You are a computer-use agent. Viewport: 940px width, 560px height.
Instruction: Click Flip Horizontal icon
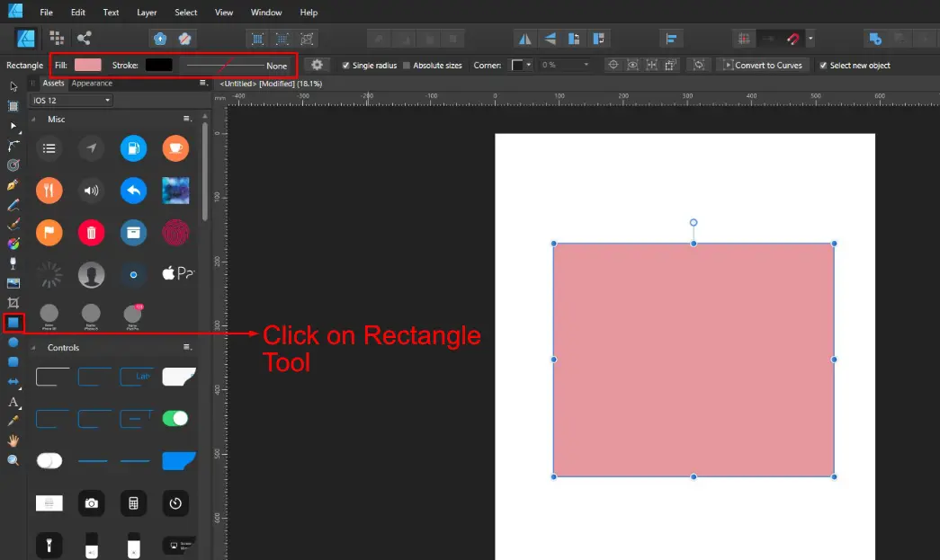[x=524, y=39]
